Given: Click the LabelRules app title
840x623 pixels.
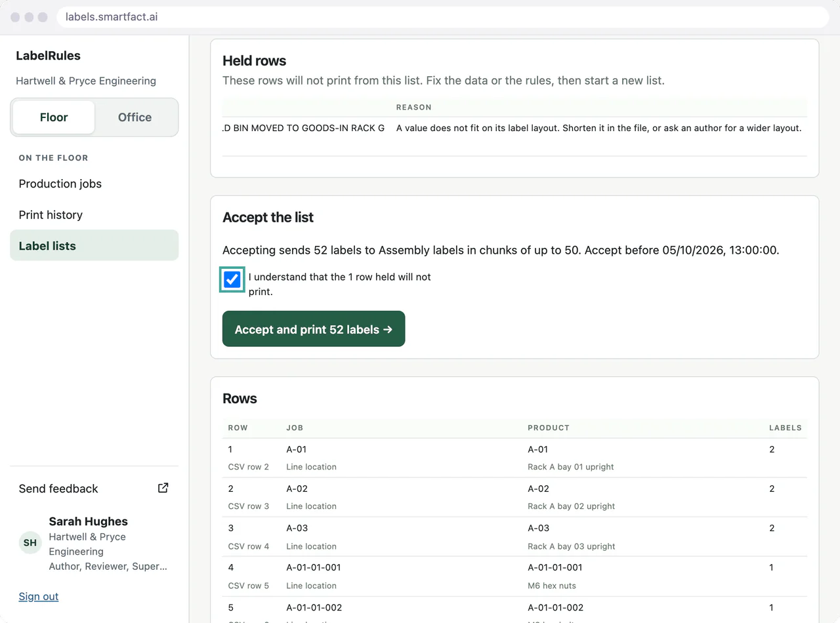Looking at the screenshot, I should pyautogui.click(x=48, y=56).
